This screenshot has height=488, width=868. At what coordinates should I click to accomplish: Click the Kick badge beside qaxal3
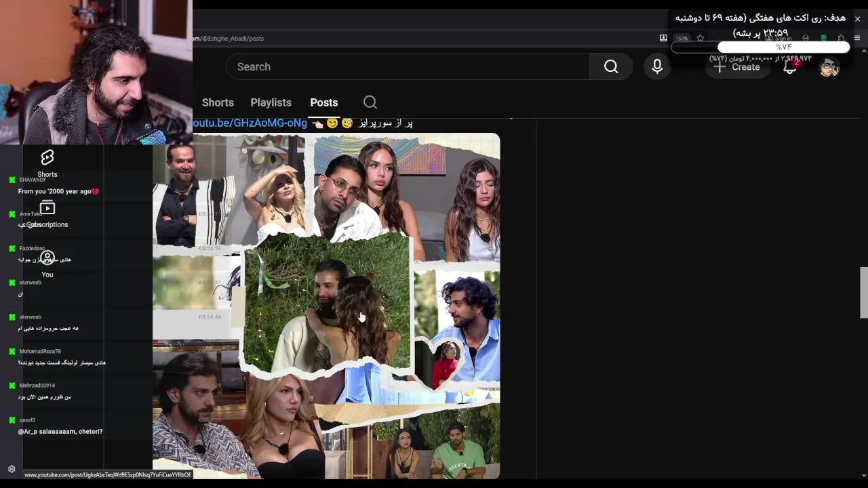click(12, 420)
